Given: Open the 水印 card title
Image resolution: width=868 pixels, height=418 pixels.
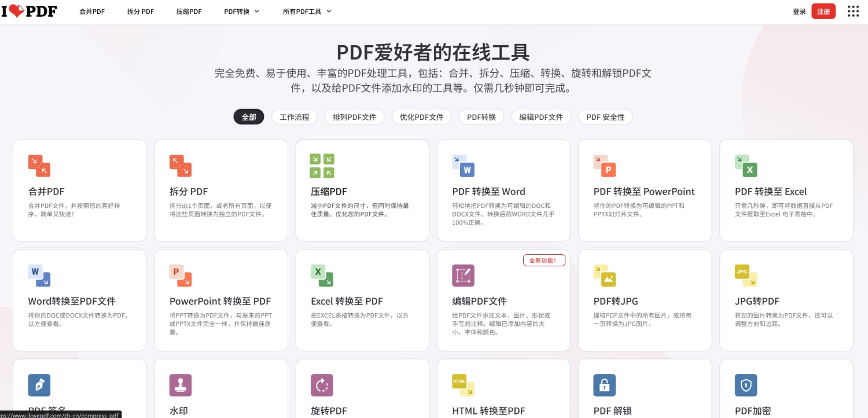Looking at the screenshot, I should pyautogui.click(x=178, y=411).
